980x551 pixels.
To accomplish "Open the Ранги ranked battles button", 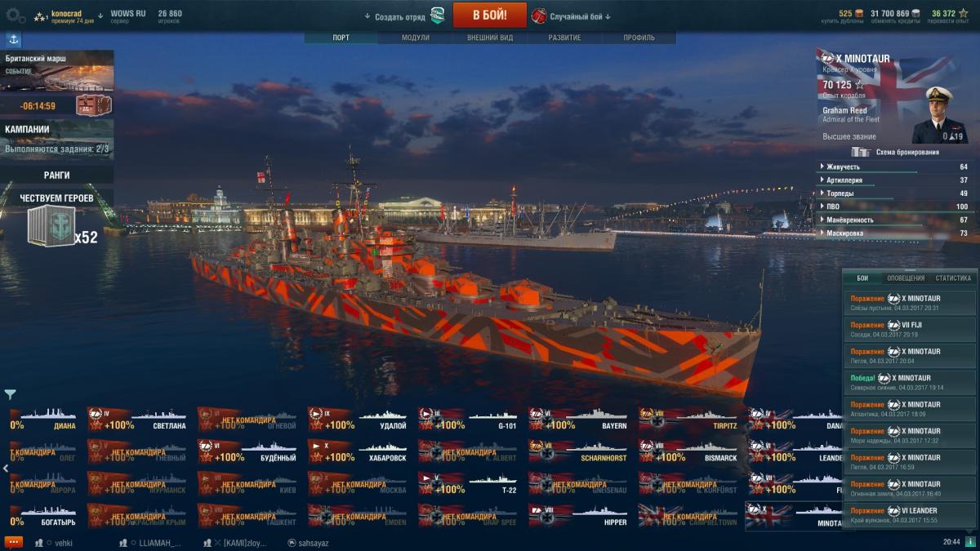I will [x=57, y=175].
